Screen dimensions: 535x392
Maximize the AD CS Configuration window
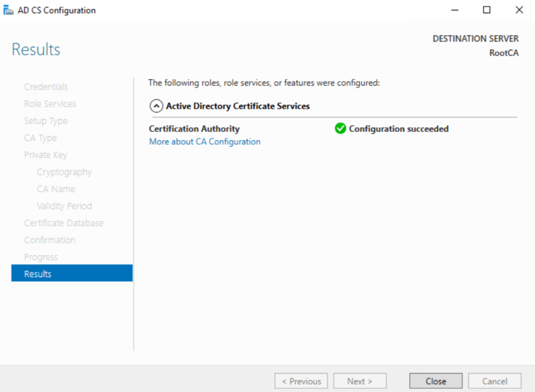point(486,10)
